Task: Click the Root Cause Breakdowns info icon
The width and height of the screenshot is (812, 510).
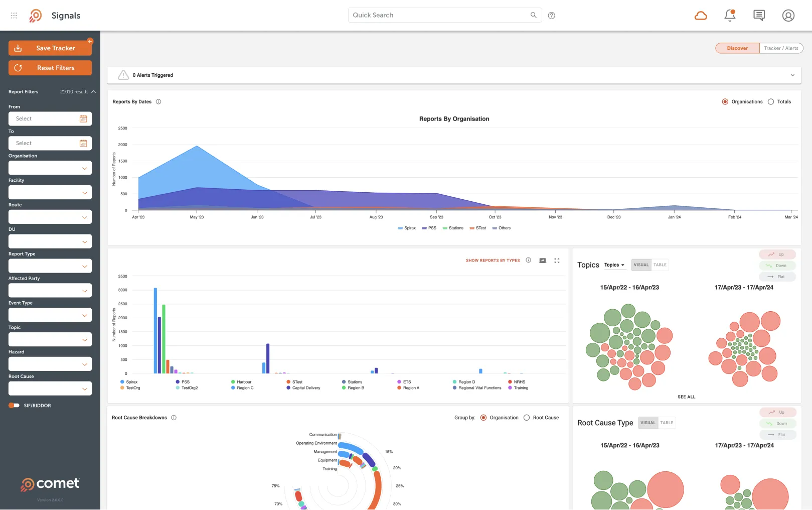Action: pos(174,418)
